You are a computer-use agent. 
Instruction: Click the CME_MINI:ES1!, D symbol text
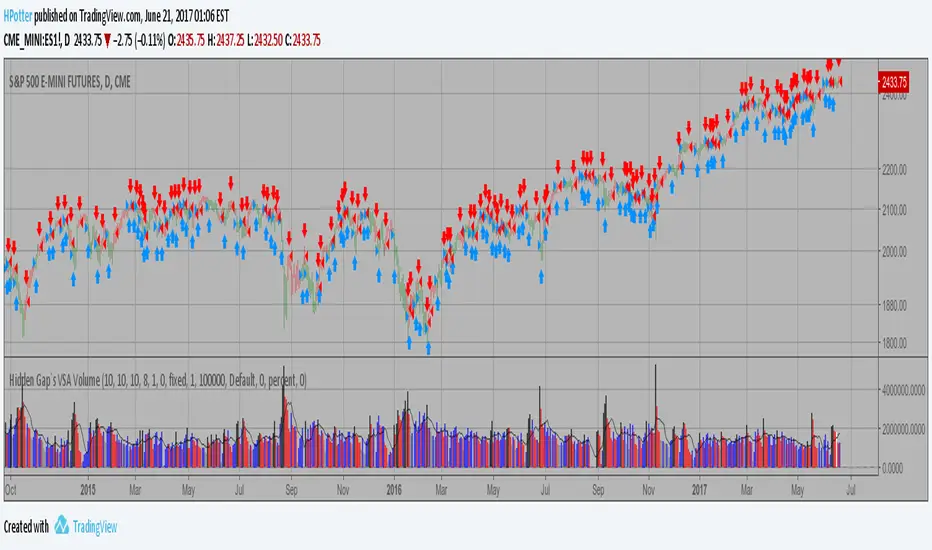pos(37,40)
